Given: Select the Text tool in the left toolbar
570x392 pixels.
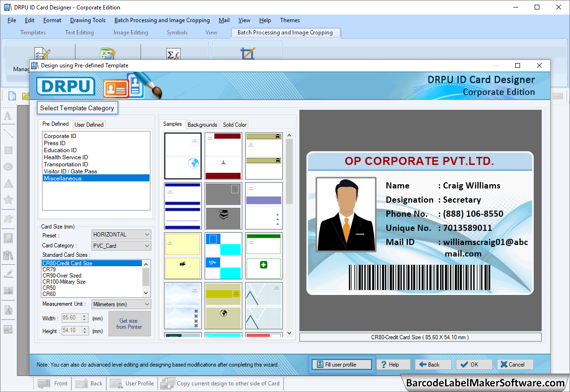Looking at the screenshot, I should [x=8, y=116].
